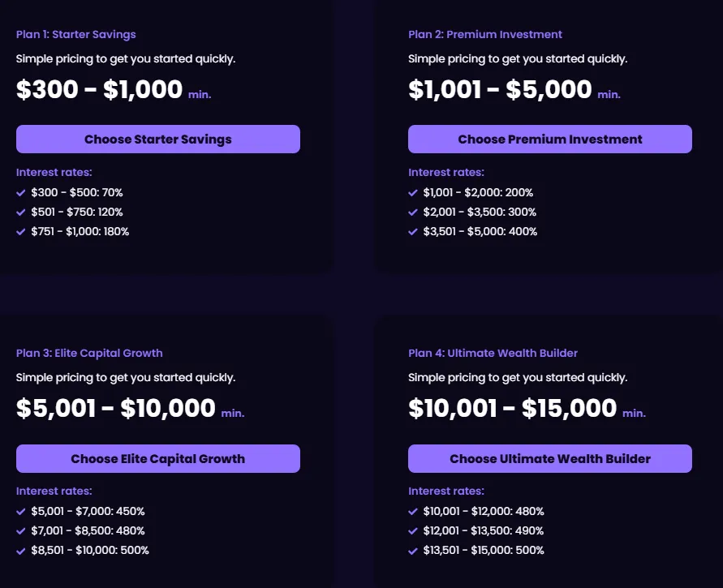Click the Plan 1: Starter Savings heading
This screenshot has height=588, width=723.
(76, 35)
